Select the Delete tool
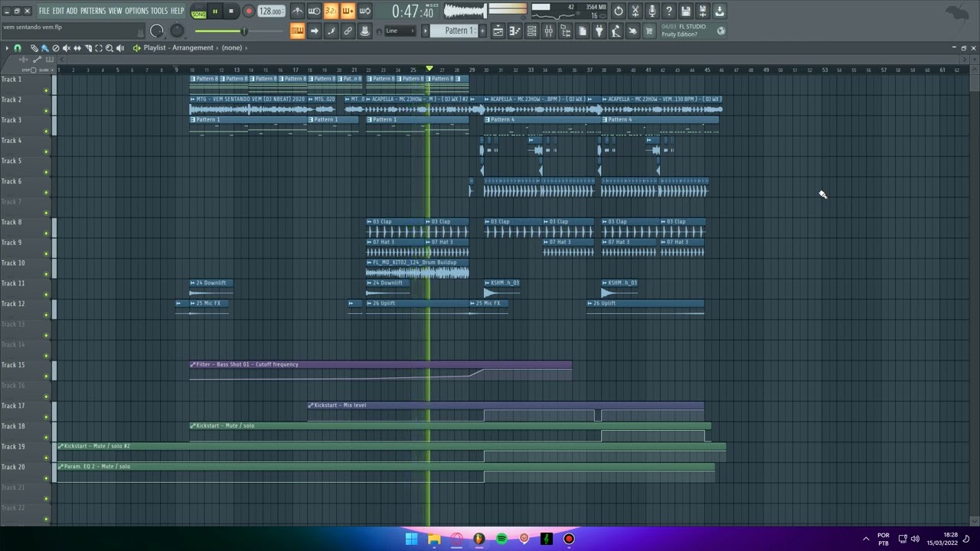The width and height of the screenshot is (980, 551). pos(56,47)
